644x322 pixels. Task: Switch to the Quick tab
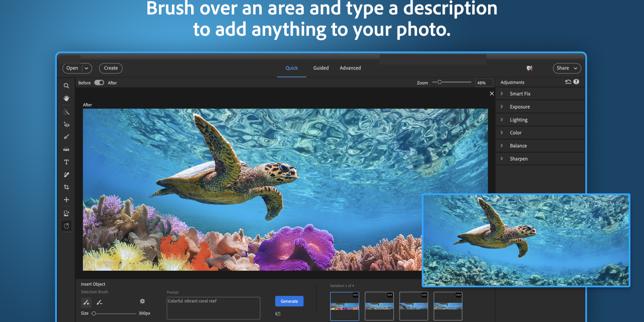292,68
